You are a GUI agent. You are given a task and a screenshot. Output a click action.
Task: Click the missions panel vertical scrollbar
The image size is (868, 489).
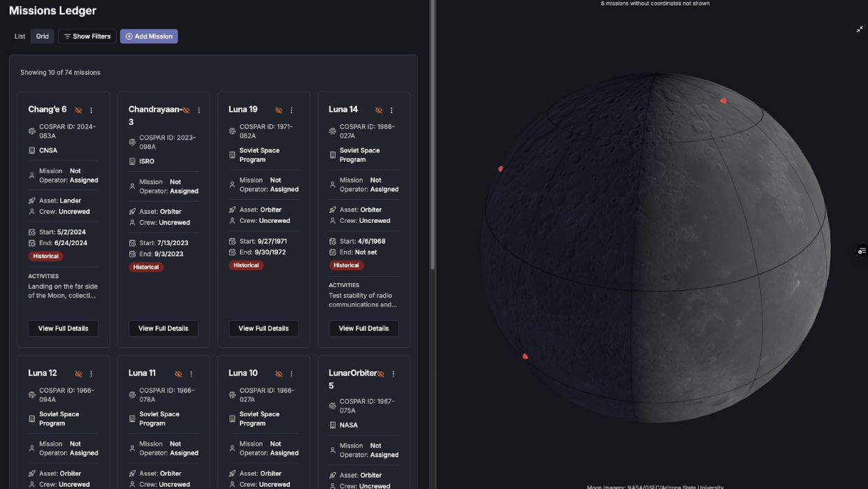(433, 135)
